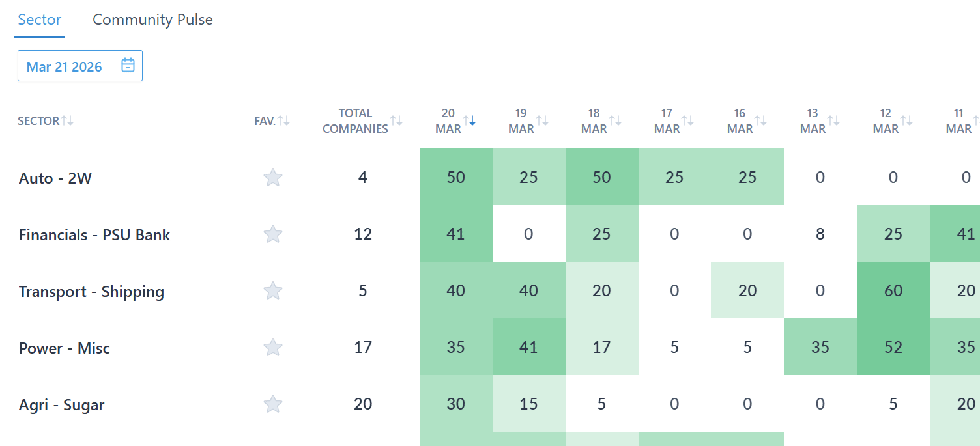This screenshot has width=980, height=446.
Task: Open the Mar 21 2026 date picker
Action: pyautogui.click(x=65, y=66)
